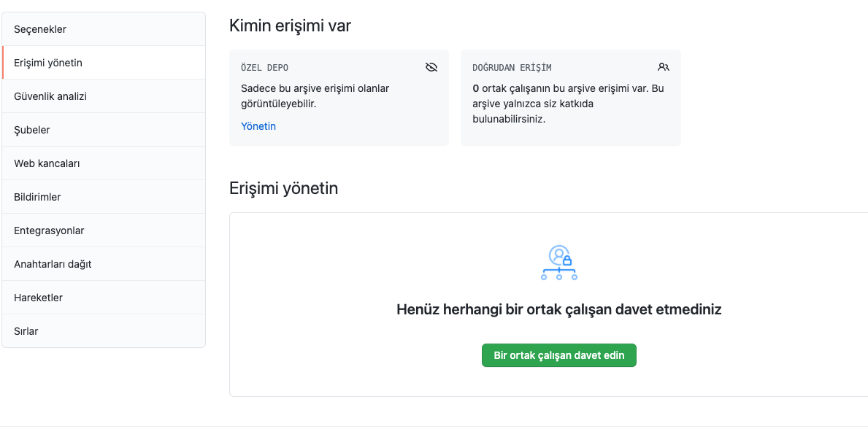Open the Seçenekler settings section
Image resolution: width=868 pixels, height=434 pixels.
[x=40, y=29]
